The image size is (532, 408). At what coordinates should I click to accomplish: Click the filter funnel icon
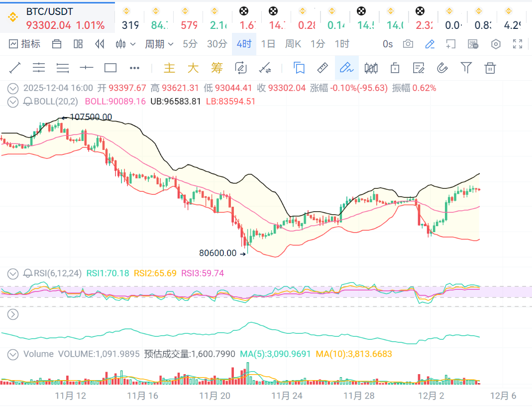466,68
